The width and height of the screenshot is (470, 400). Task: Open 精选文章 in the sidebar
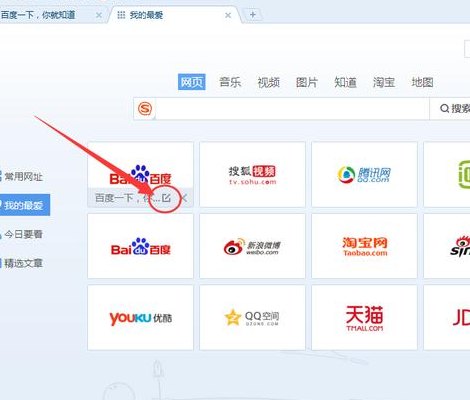pyautogui.click(x=22, y=263)
